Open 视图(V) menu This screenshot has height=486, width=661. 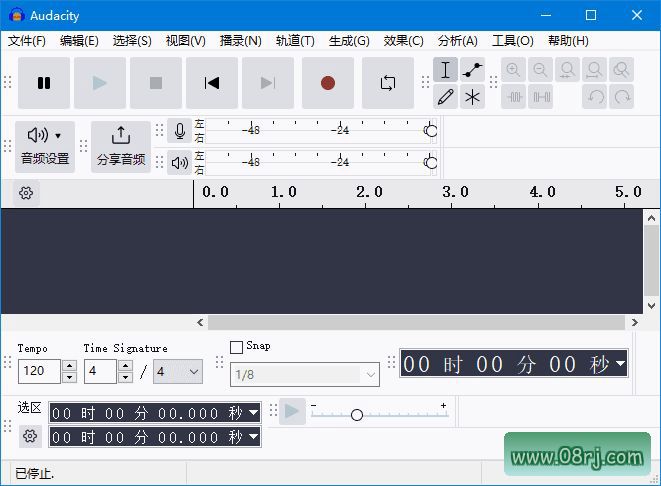[x=185, y=41]
